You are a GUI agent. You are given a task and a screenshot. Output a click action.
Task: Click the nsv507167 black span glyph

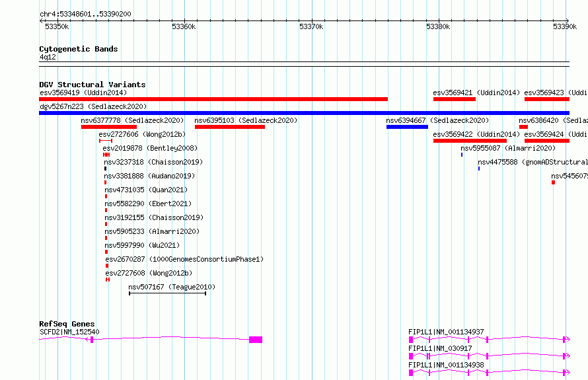point(167,293)
